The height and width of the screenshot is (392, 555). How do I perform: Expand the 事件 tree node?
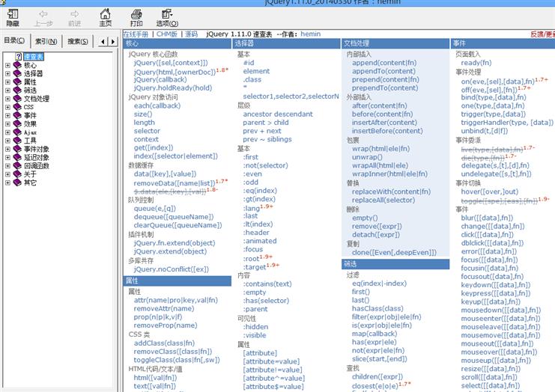click(7, 115)
